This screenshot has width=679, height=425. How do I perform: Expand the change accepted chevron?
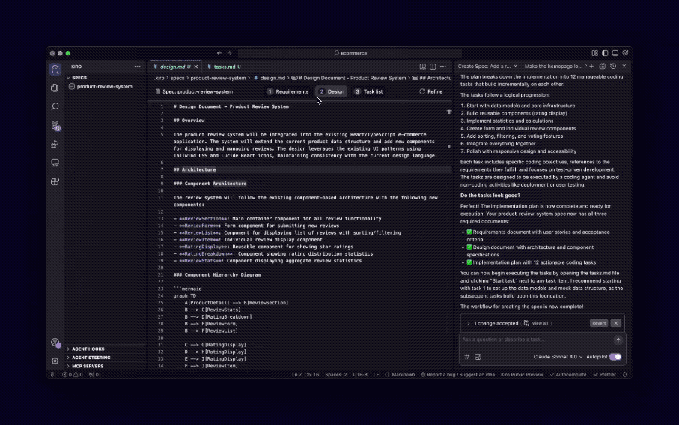coord(468,323)
